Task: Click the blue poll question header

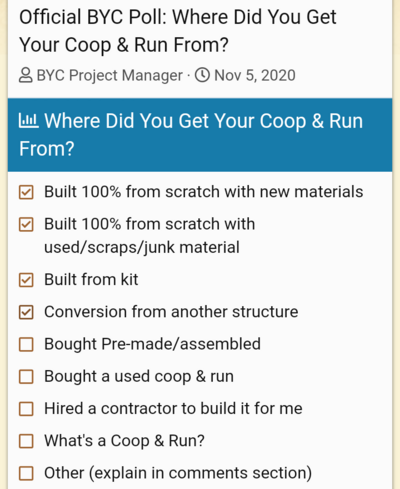Action: (200, 135)
